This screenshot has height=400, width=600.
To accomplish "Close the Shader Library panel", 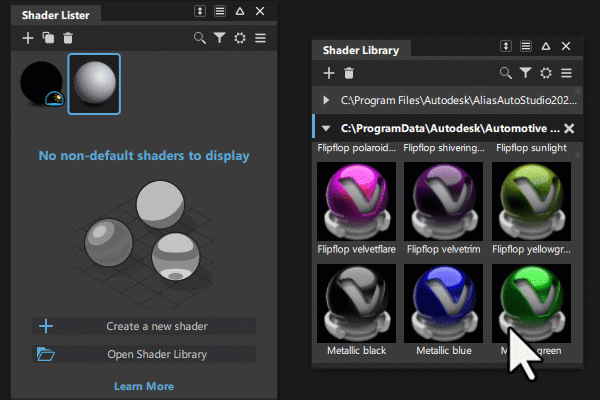I will point(566,46).
